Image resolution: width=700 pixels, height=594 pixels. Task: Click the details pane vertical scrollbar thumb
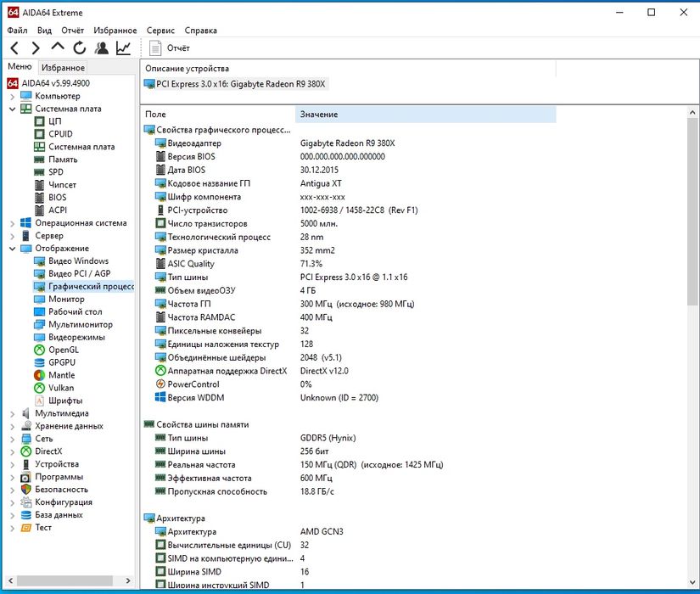[x=692, y=211]
